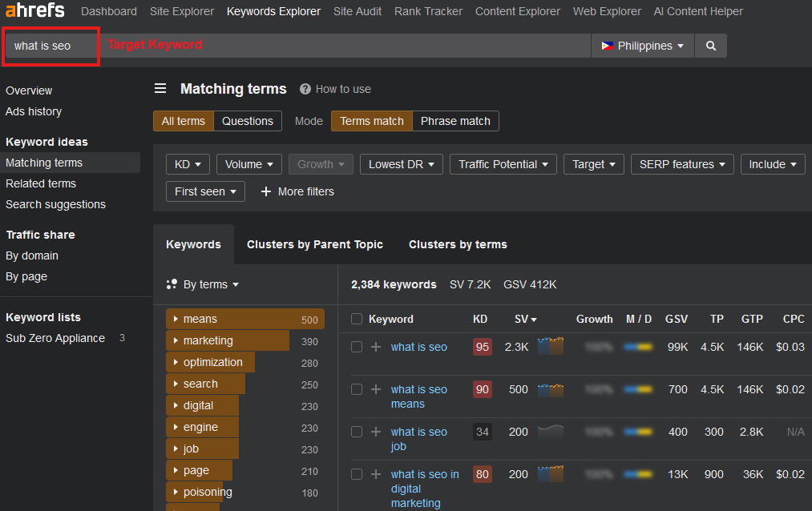Check the box for 'what is seo'
812x511 pixels.
tap(357, 347)
